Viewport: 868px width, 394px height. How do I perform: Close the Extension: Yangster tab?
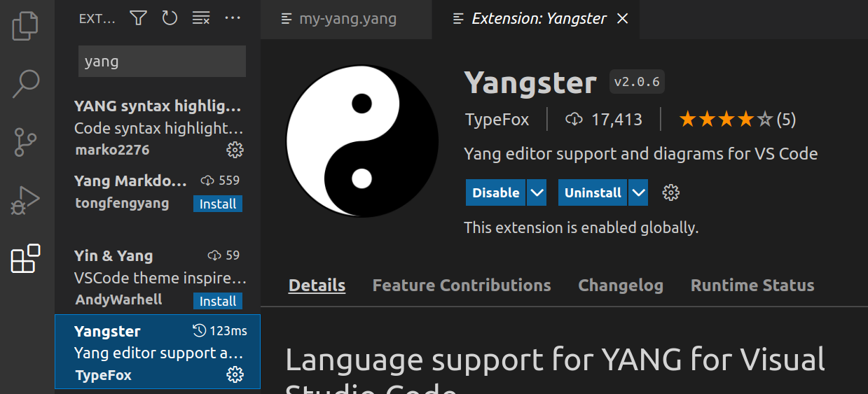click(622, 19)
